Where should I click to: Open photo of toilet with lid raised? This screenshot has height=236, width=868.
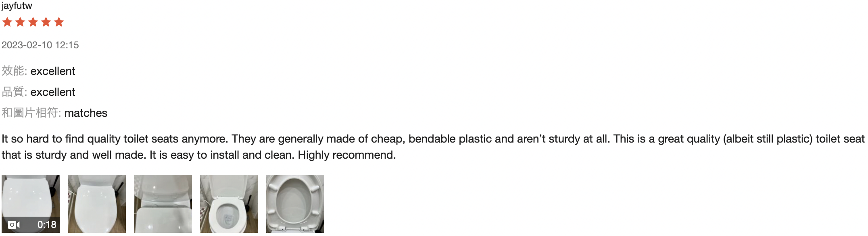point(229,204)
